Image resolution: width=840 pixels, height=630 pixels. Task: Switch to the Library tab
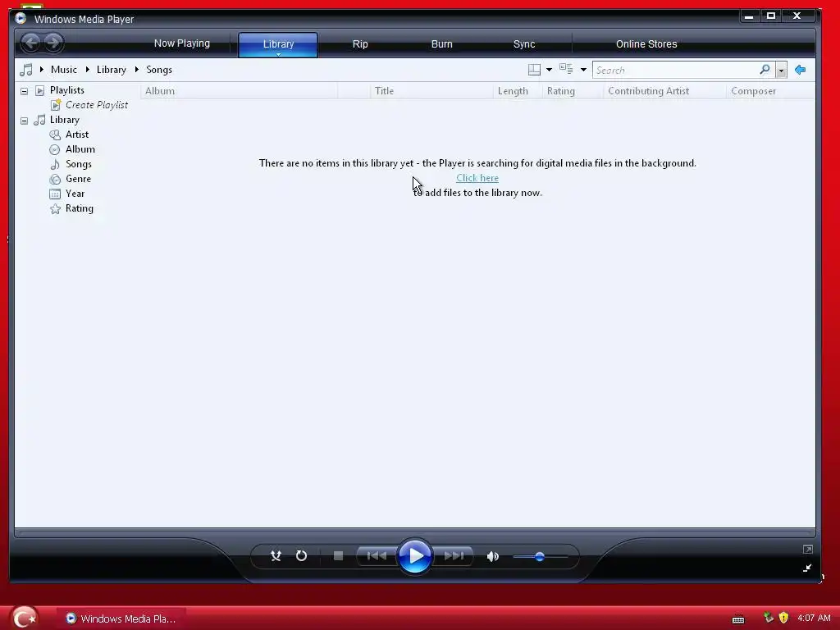278,43
